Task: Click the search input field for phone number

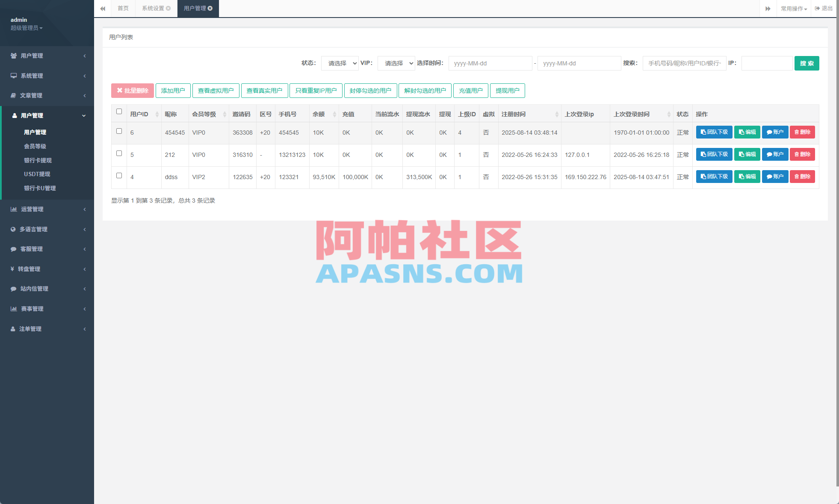Action: [684, 63]
